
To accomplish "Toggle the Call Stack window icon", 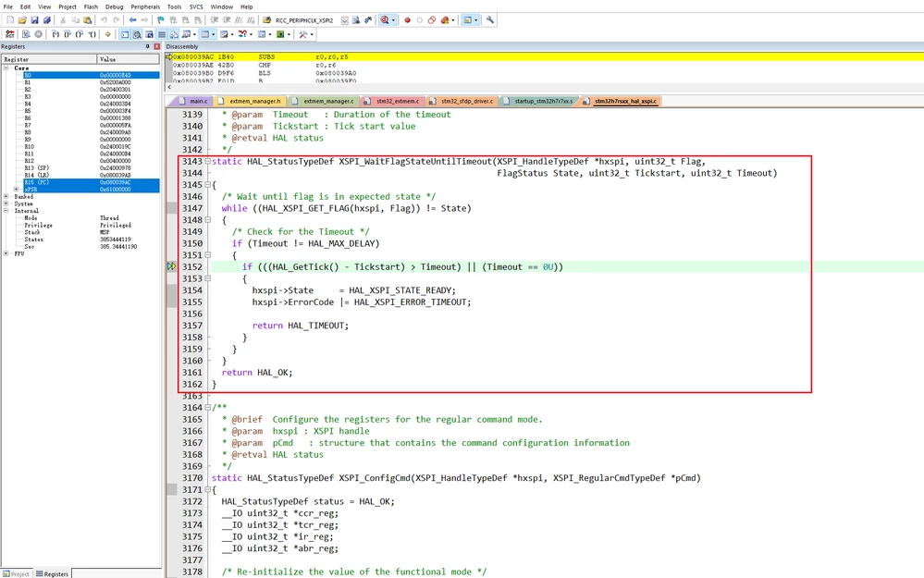I will pyautogui.click(x=174, y=34).
